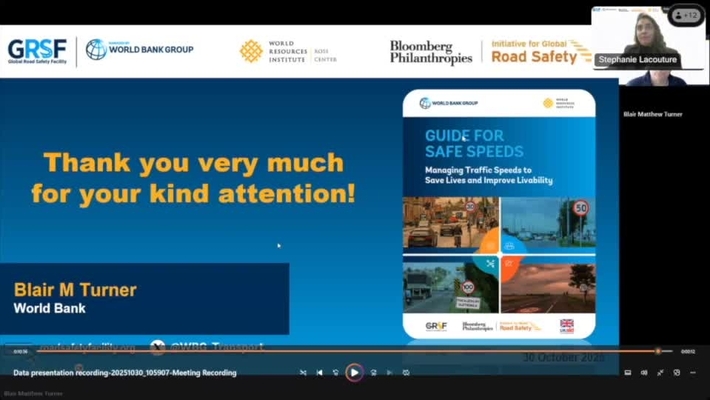Viewport: 710px width, 400px height.
Task: Skip backward a few seconds
Action: click(x=336, y=372)
